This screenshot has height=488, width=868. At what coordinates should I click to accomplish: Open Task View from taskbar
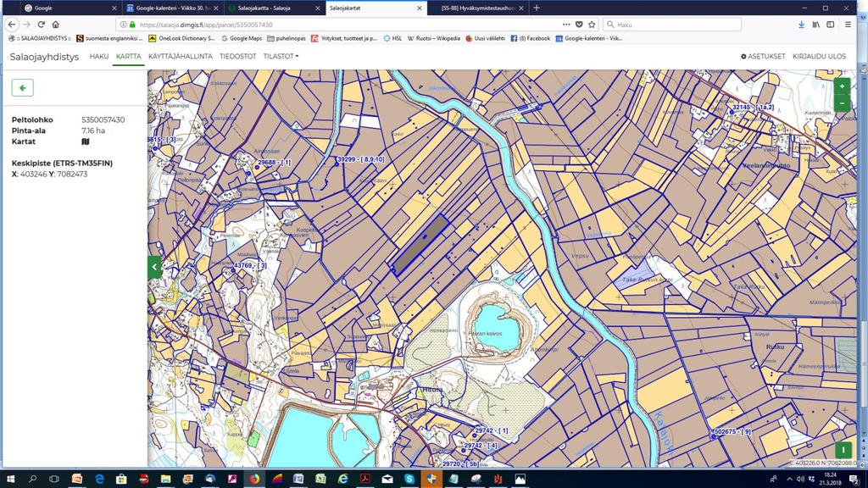tap(54, 479)
